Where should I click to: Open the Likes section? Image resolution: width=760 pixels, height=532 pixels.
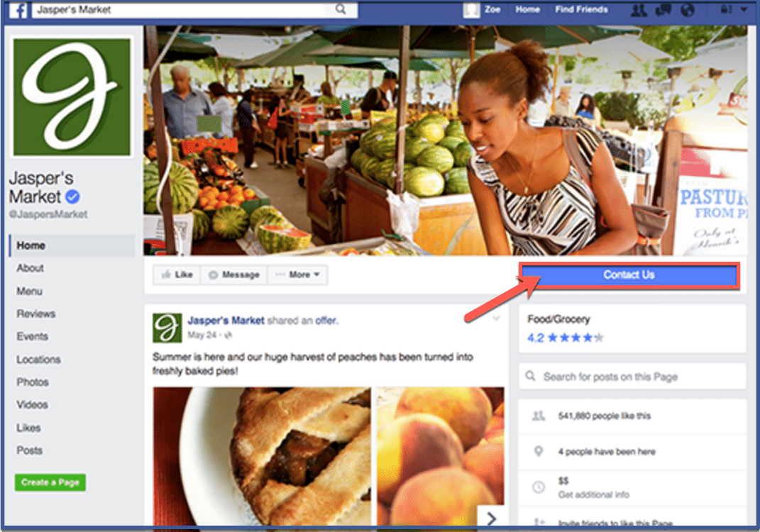coord(28,428)
